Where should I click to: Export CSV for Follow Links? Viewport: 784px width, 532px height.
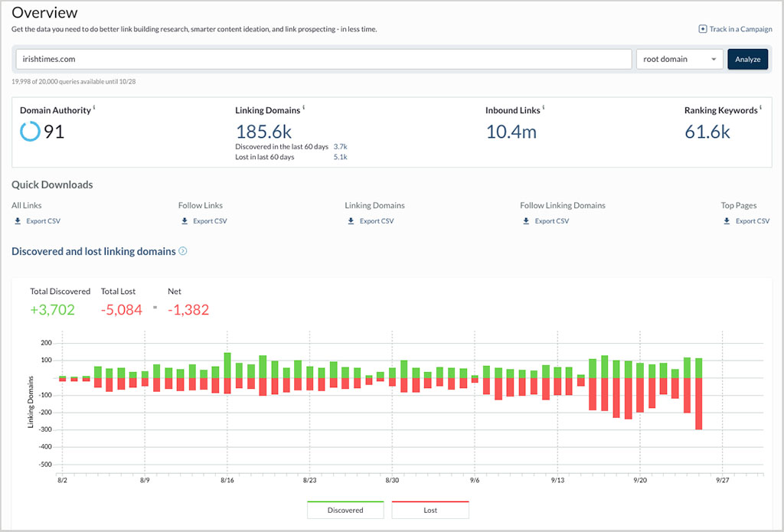pyautogui.click(x=210, y=221)
